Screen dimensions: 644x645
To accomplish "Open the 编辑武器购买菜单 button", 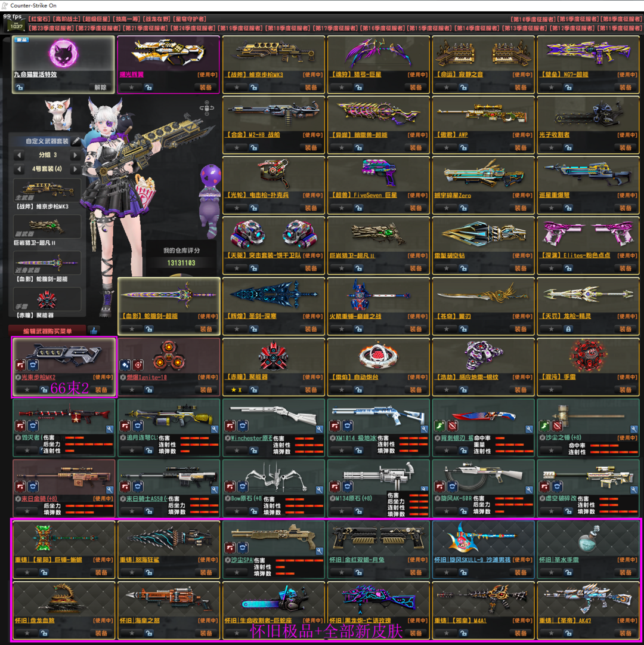I will click(x=48, y=331).
